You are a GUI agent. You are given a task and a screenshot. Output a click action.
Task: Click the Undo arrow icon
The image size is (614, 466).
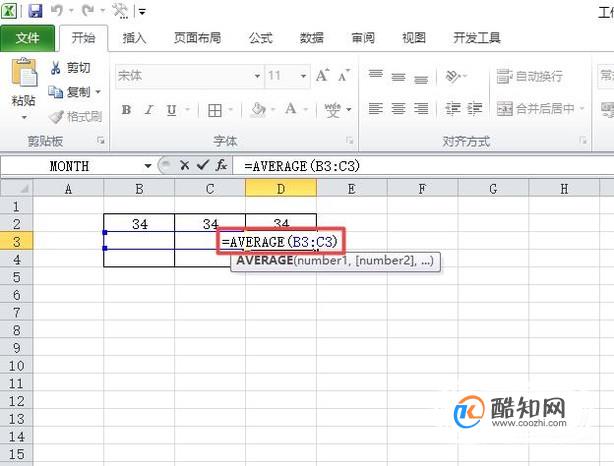click(x=57, y=11)
